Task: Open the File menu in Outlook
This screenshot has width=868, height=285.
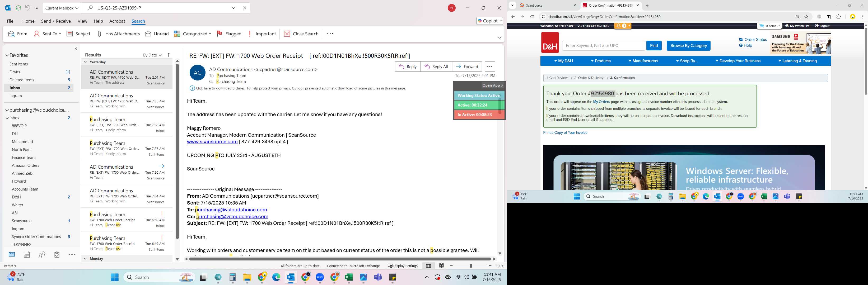Action: pos(10,21)
